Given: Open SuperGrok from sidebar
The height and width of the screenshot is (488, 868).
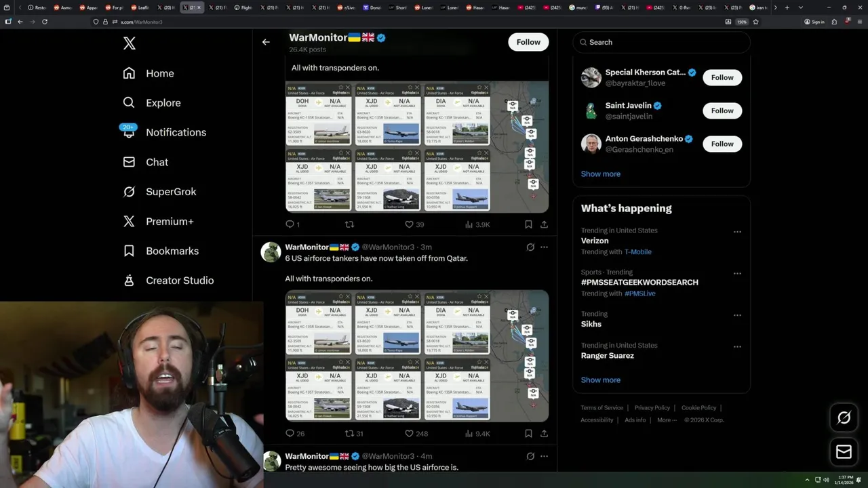Looking at the screenshot, I should pyautogui.click(x=159, y=192).
